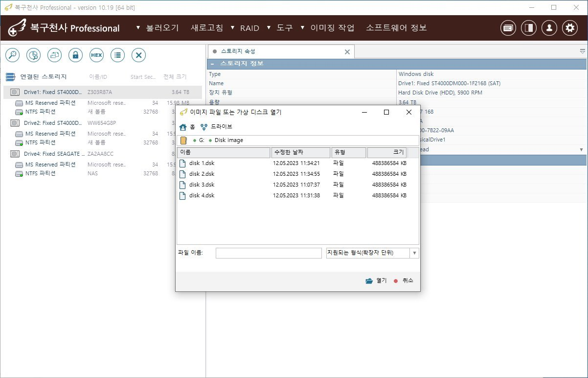Click the file icon of disk 1.dsk
The height and width of the screenshot is (378, 588).
[182, 163]
